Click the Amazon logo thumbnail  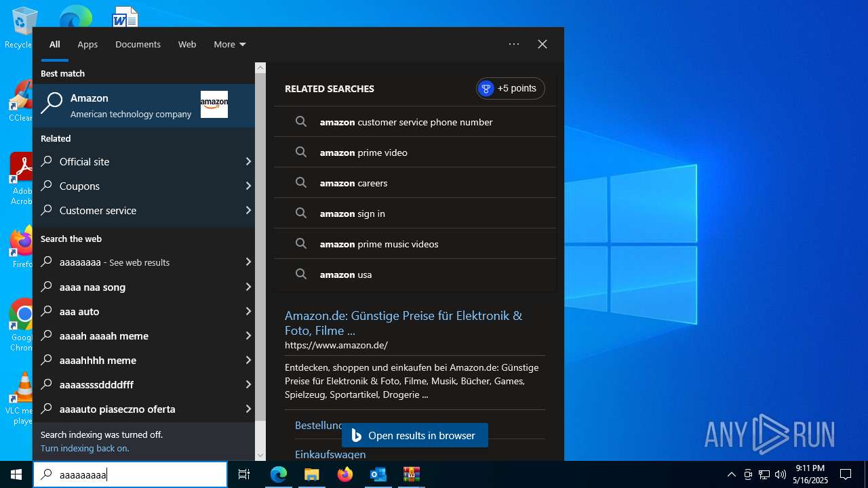(x=214, y=104)
